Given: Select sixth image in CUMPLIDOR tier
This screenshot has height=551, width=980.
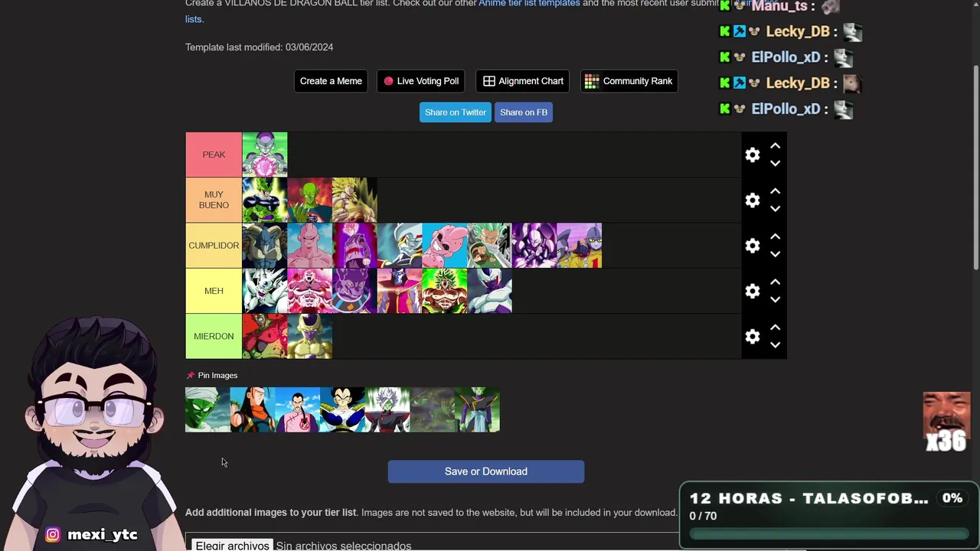Looking at the screenshot, I should [489, 246].
